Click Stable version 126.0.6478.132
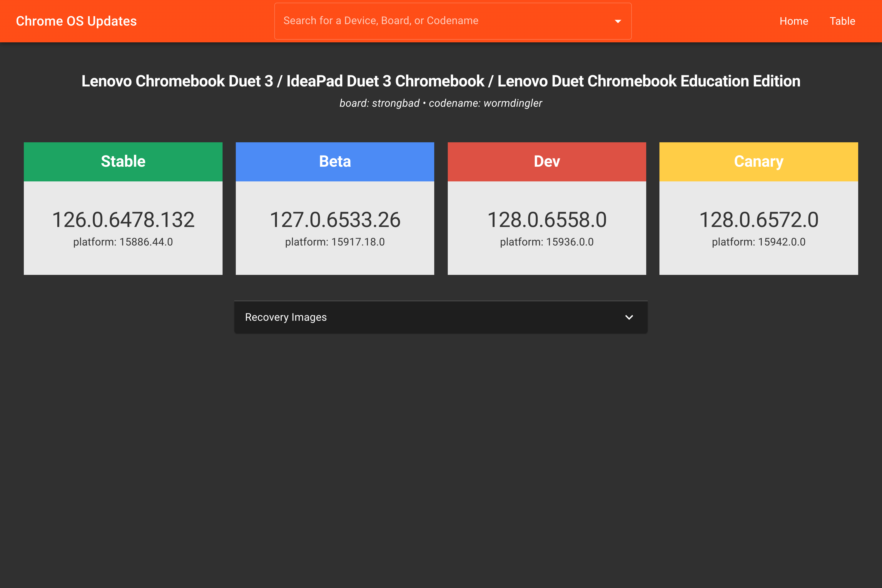The width and height of the screenshot is (882, 588). pos(123,220)
